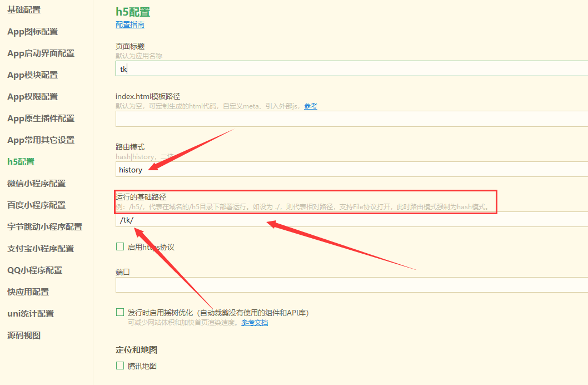The height and width of the screenshot is (385, 588).
Task: Open App权限配置 settings
Action: click(32, 96)
